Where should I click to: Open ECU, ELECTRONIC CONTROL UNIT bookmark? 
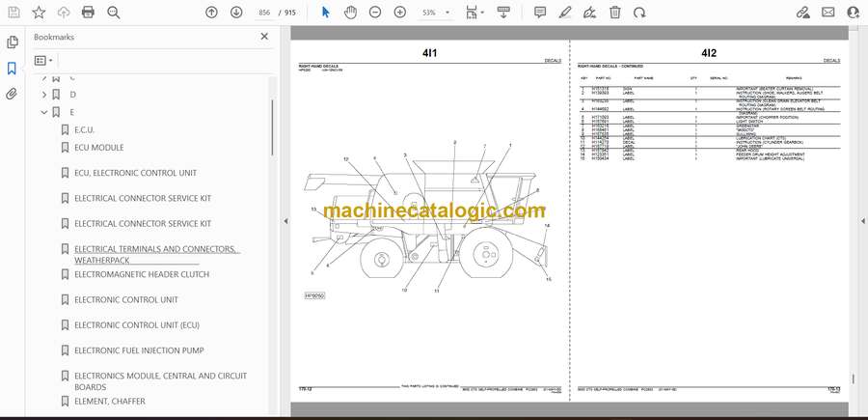tap(136, 173)
